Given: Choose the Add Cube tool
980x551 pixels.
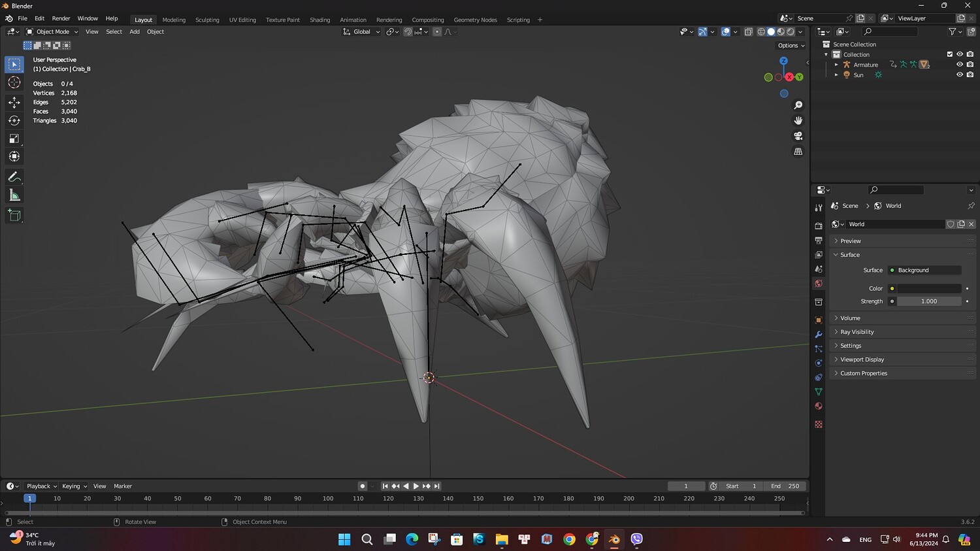Looking at the screenshot, I should pyautogui.click(x=14, y=215).
